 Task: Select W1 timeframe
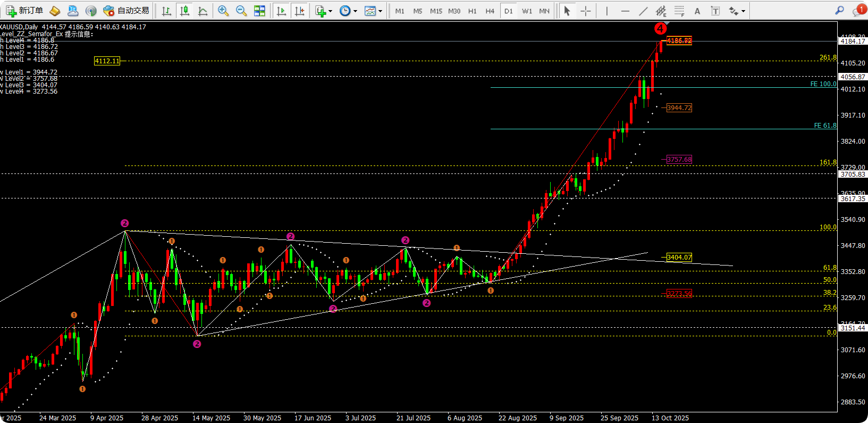pos(527,11)
